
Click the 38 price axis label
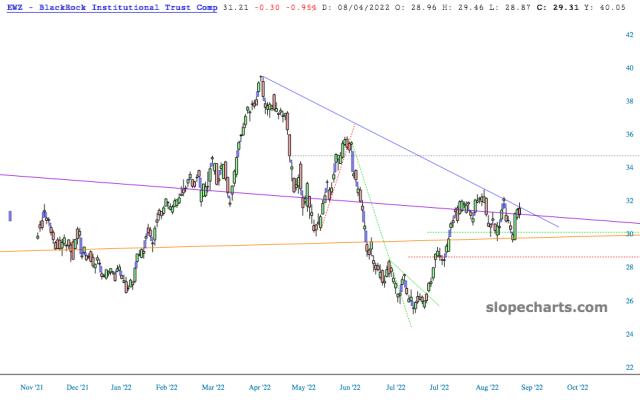click(629, 101)
